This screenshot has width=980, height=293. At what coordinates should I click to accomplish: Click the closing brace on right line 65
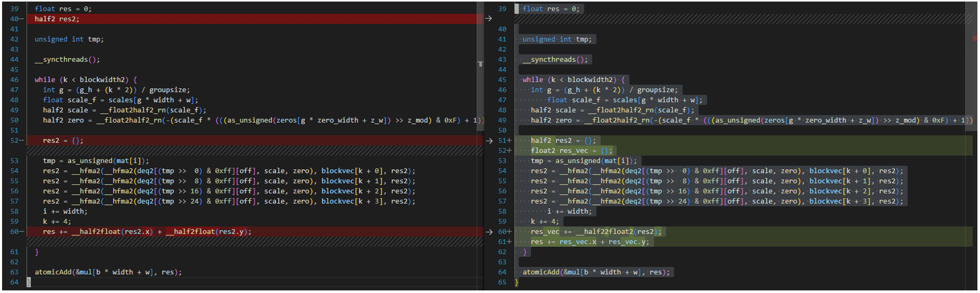[x=516, y=282]
